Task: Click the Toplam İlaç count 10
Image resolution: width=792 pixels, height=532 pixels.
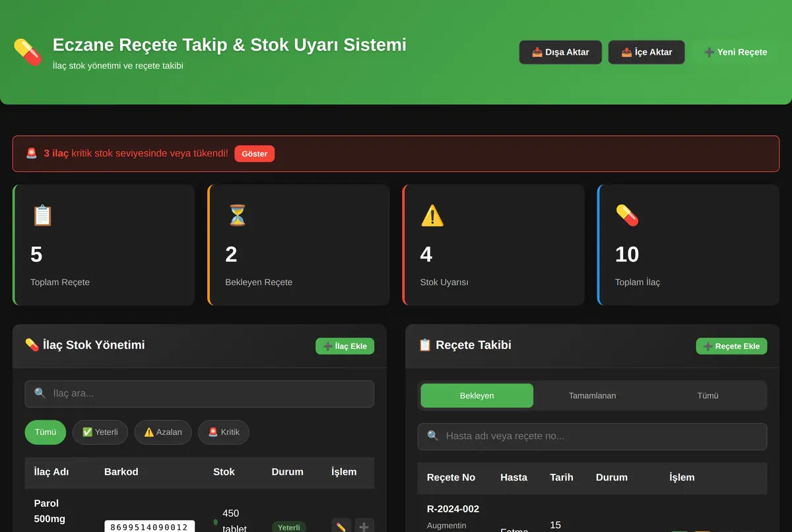Action: coord(627,254)
